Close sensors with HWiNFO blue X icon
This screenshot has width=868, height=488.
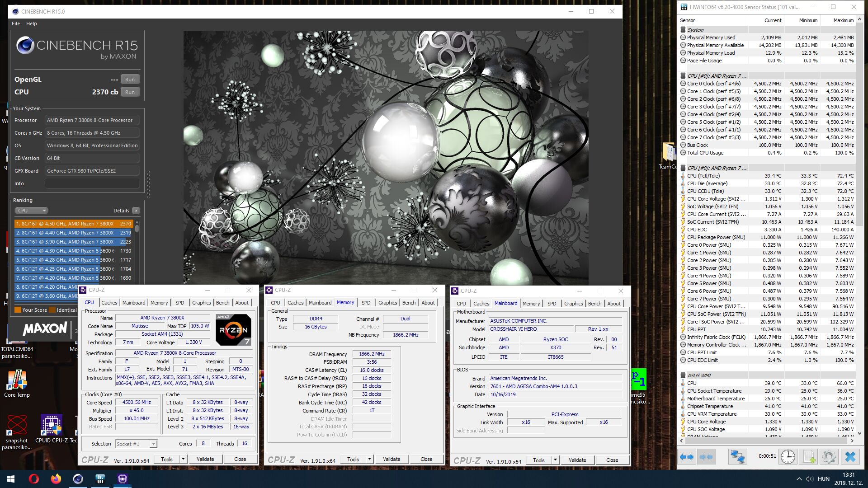pos(850,457)
